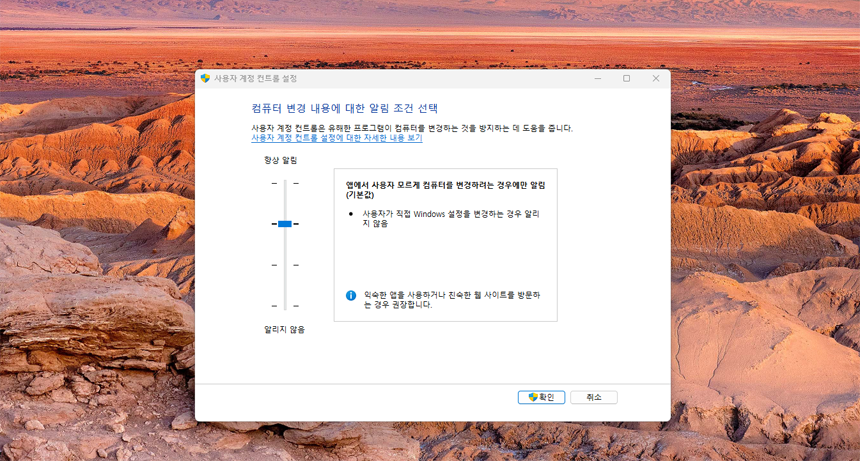Click the window title 사용자 계정 컨트롤 설정
Image resolution: width=860 pixels, height=461 pixels.
256,78
